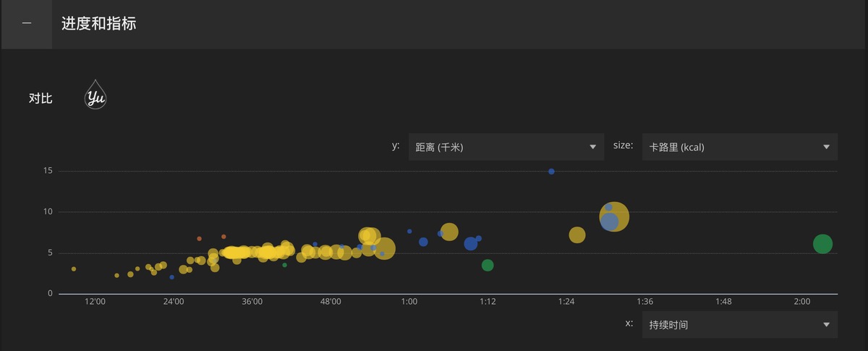Select the large green bubble past 2:00
The height and width of the screenshot is (351, 868).
[x=822, y=244]
